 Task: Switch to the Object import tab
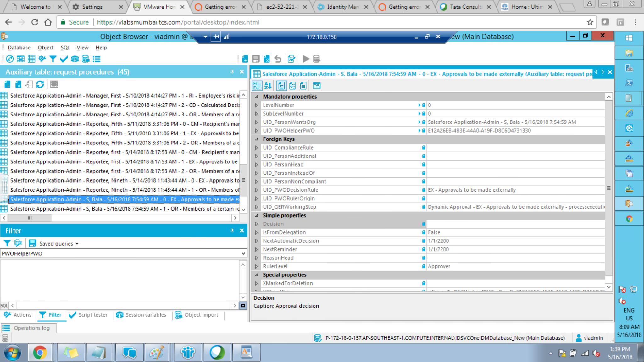pyautogui.click(x=197, y=315)
